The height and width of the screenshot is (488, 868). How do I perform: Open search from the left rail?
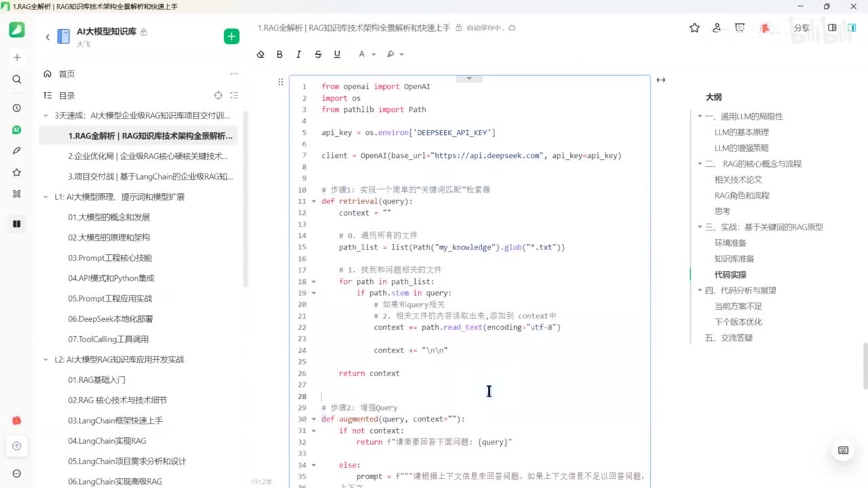coord(17,79)
